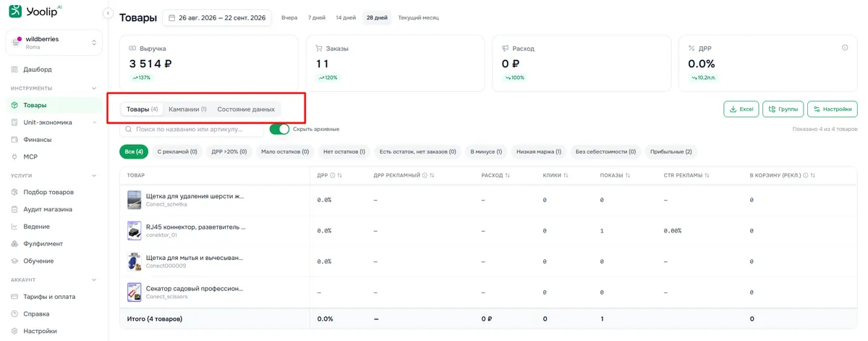The height and width of the screenshot is (341, 868).
Task: Open the wildberries Roma account selector
Action: 54,42
